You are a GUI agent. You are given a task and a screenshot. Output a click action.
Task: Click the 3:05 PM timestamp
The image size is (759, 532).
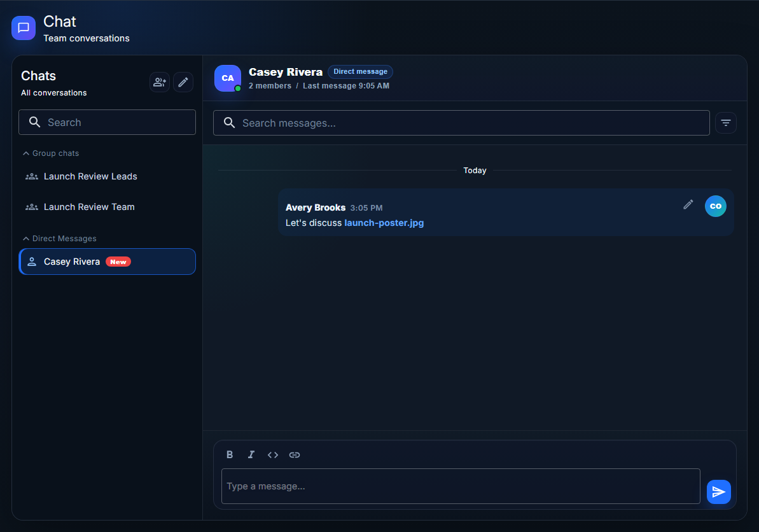[x=366, y=208]
